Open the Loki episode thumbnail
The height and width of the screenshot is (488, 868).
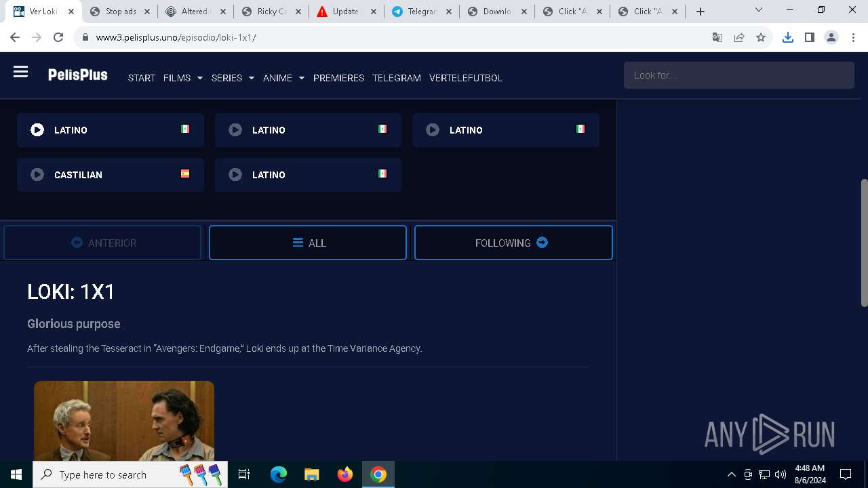[124, 421]
